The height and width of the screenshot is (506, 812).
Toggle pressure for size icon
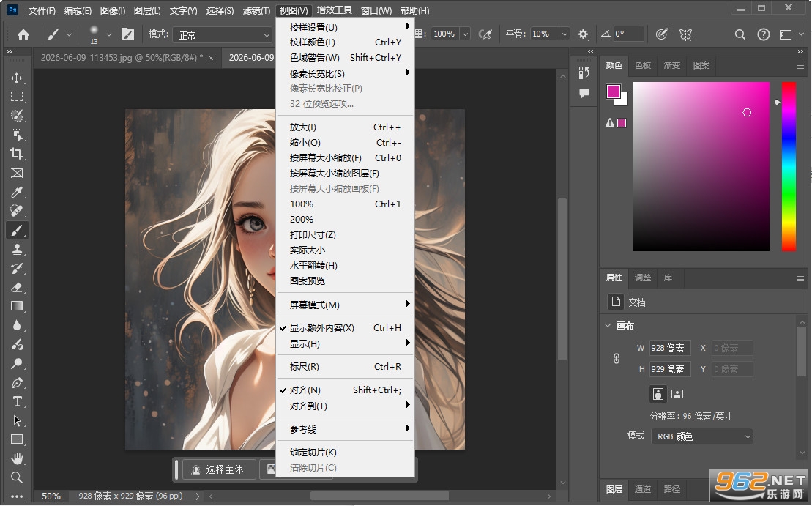pos(661,34)
